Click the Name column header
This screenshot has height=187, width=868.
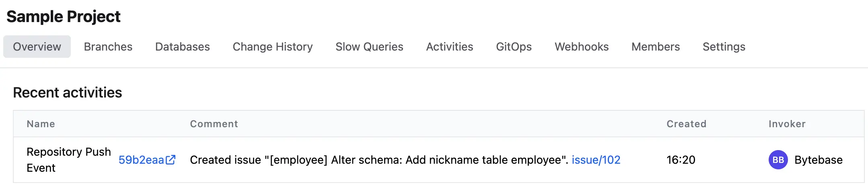pos(41,124)
